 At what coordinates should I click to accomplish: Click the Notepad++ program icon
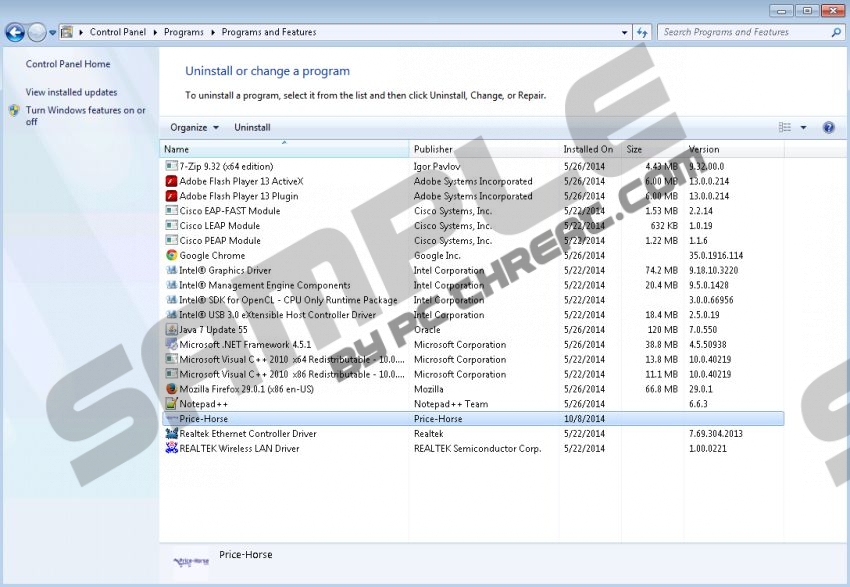tap(171, 404)
